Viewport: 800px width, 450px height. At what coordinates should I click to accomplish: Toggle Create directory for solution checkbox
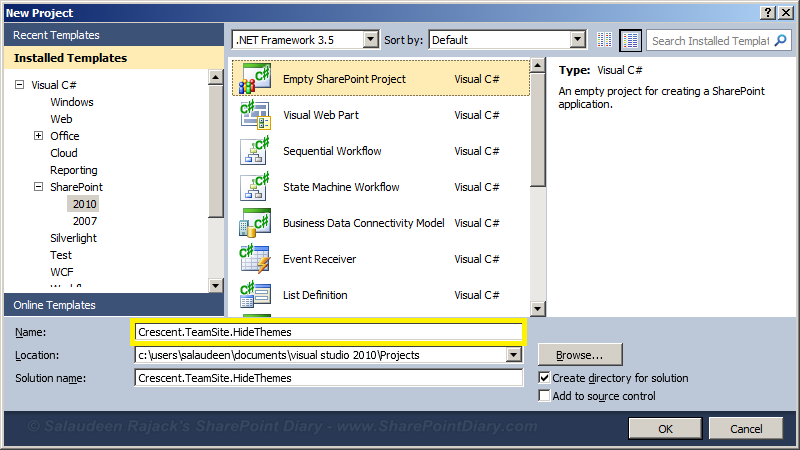pos(544,378)
